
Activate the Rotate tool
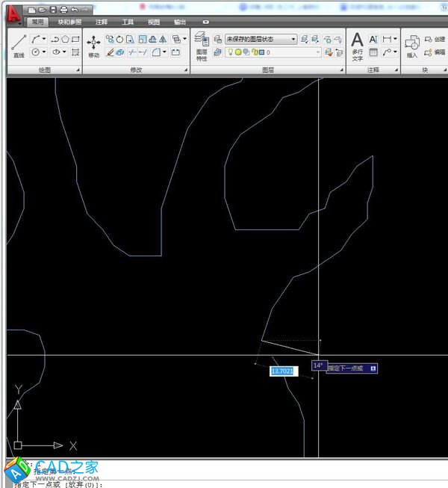(x=119, y=39)
